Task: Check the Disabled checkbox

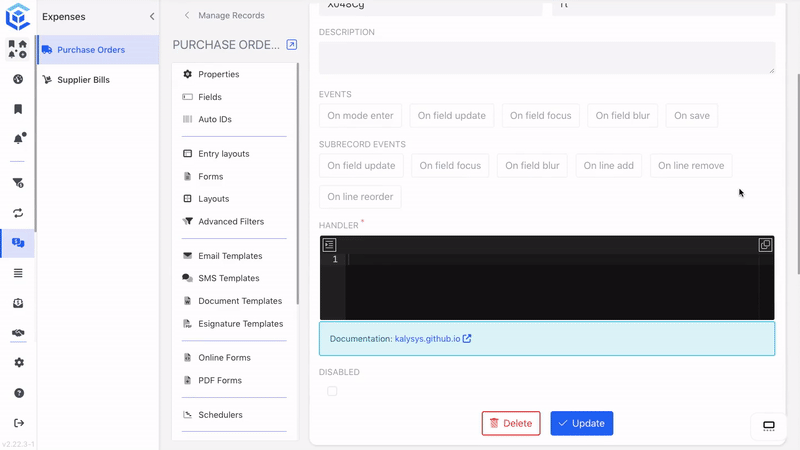Action: (332, 391)
